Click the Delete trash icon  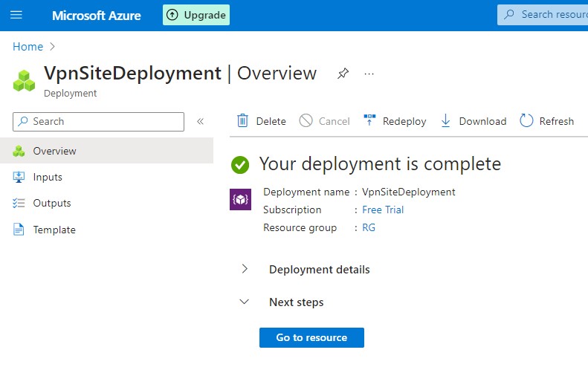243,121
